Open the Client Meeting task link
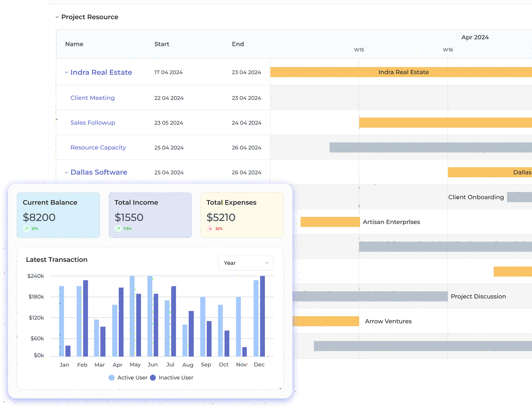Viewport: 532px width, 408px height. pos(92,98)
